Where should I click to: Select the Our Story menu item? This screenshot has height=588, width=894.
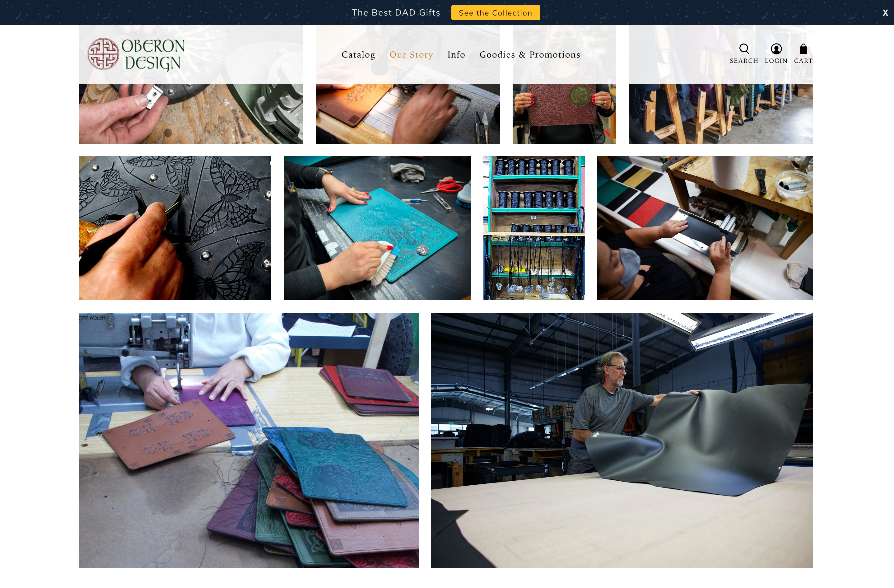point(411,54)
